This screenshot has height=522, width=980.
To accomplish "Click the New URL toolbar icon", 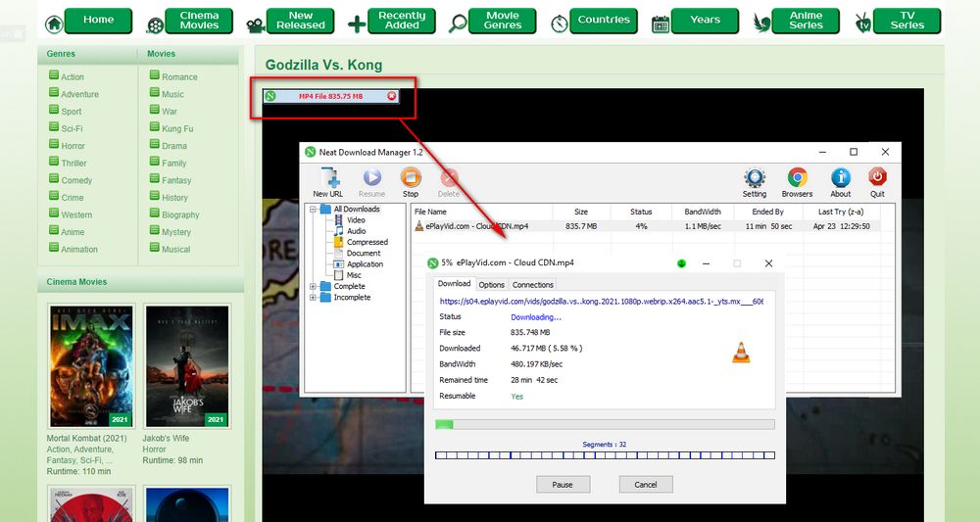I will [x=327, y=178].
